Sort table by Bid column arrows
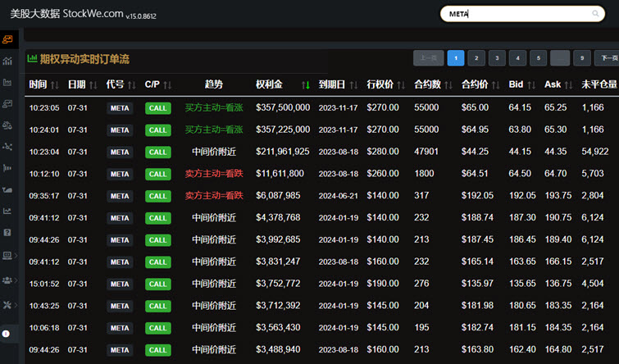 coord(531,85)
